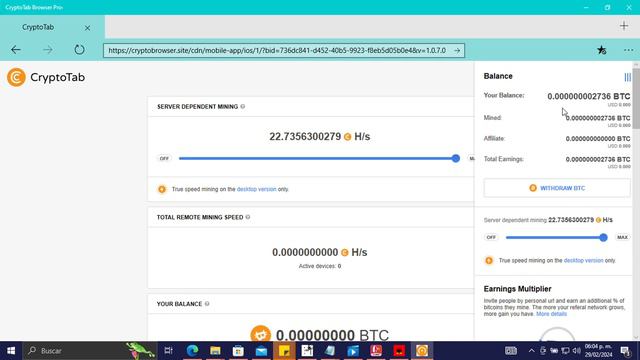Open File Explorer from taskbar

(215, 351)
